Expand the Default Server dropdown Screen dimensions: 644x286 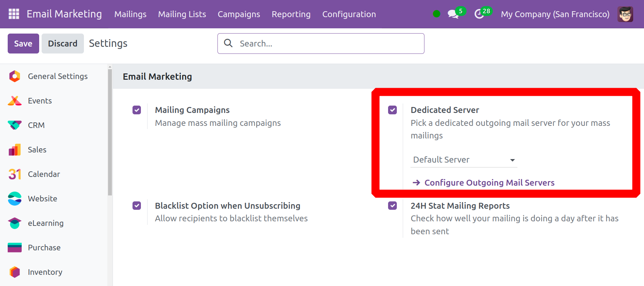(464, 160)
